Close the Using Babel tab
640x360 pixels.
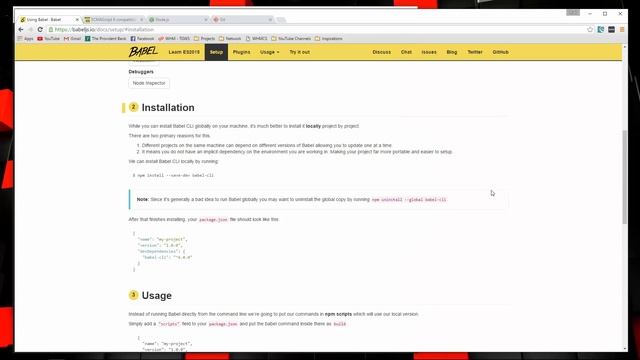[77, 20]
